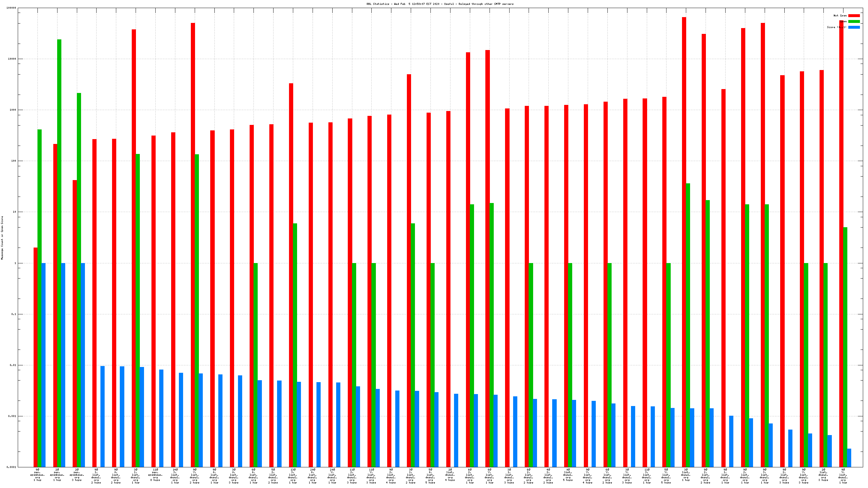Select the '14@ 3.list.dnswl.org 1 hop' x-axis label

pyautogui.click(x=175, y=476)
